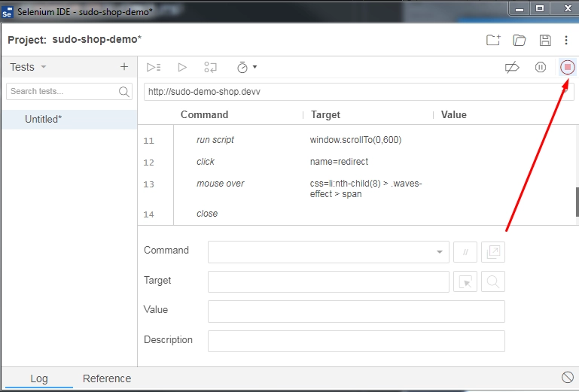Save the project icon
The width and height of the screenshot is (579, 392).
coord(545,41)
